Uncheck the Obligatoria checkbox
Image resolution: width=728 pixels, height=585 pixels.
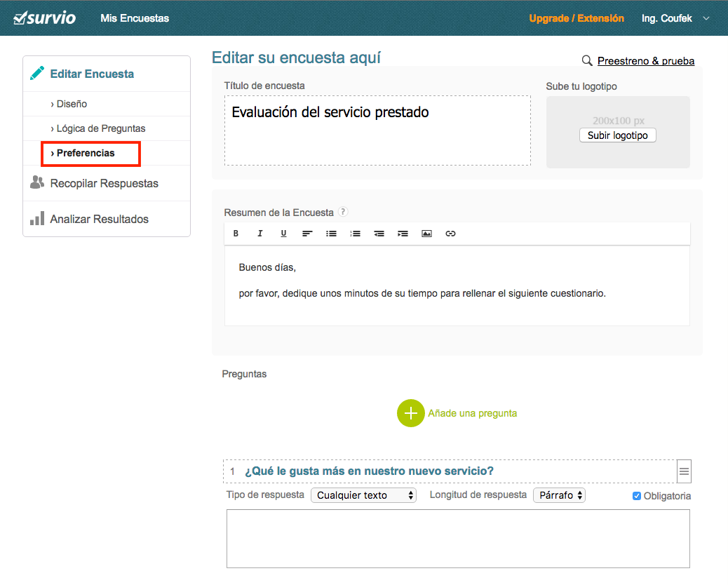tap(637, 496)
